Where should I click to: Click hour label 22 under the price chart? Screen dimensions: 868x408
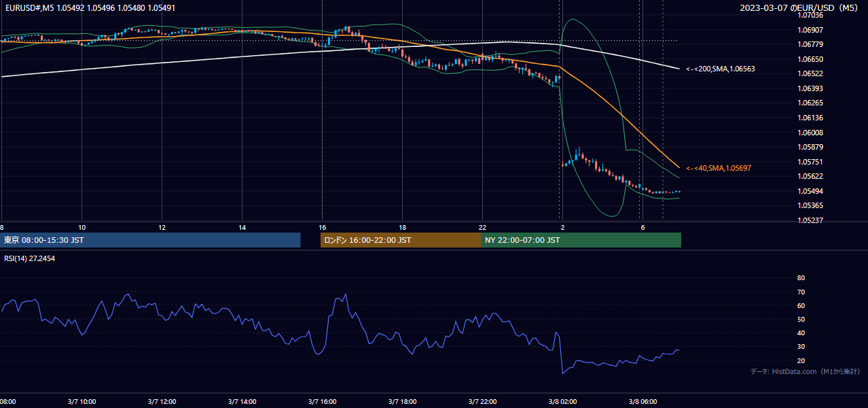[482, 227]
